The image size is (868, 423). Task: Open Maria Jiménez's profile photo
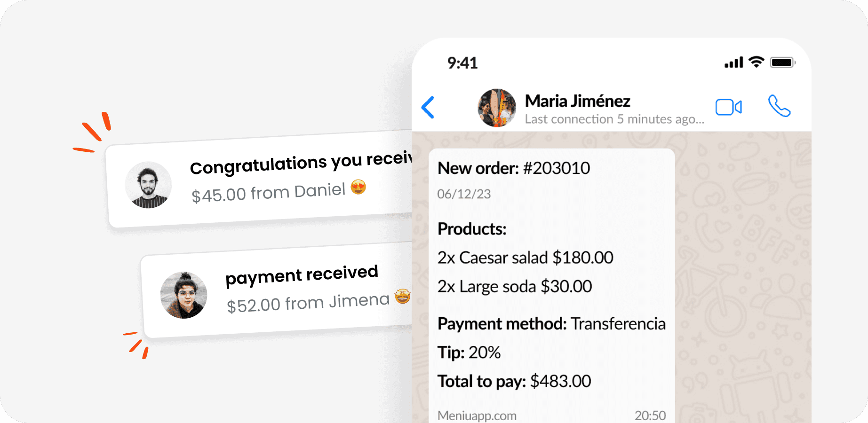497,108
